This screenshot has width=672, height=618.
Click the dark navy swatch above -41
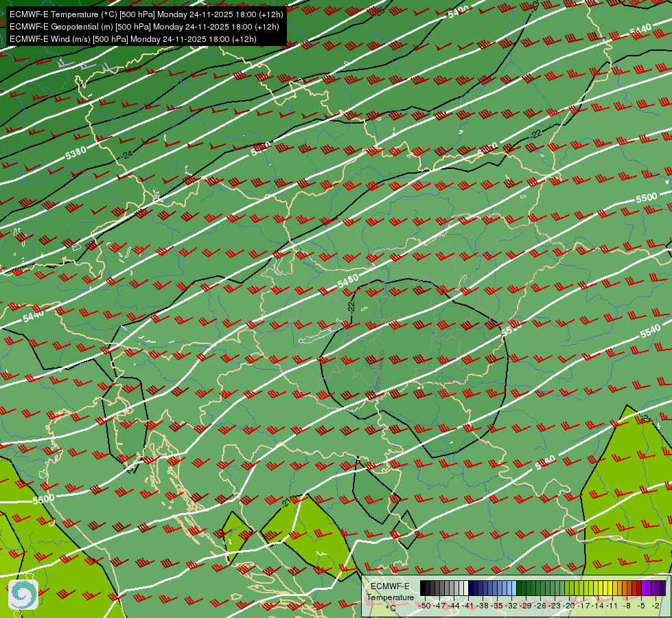click(471, 588)
